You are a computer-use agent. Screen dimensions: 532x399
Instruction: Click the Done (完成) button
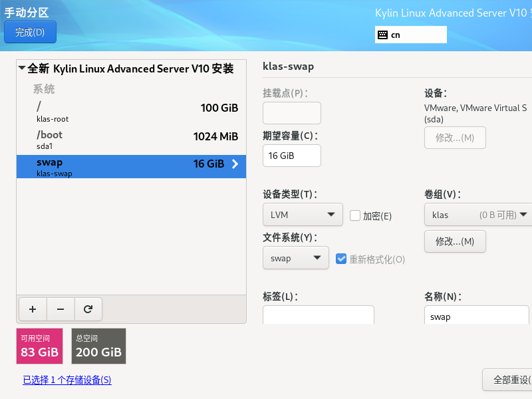[x=30, y=32]
